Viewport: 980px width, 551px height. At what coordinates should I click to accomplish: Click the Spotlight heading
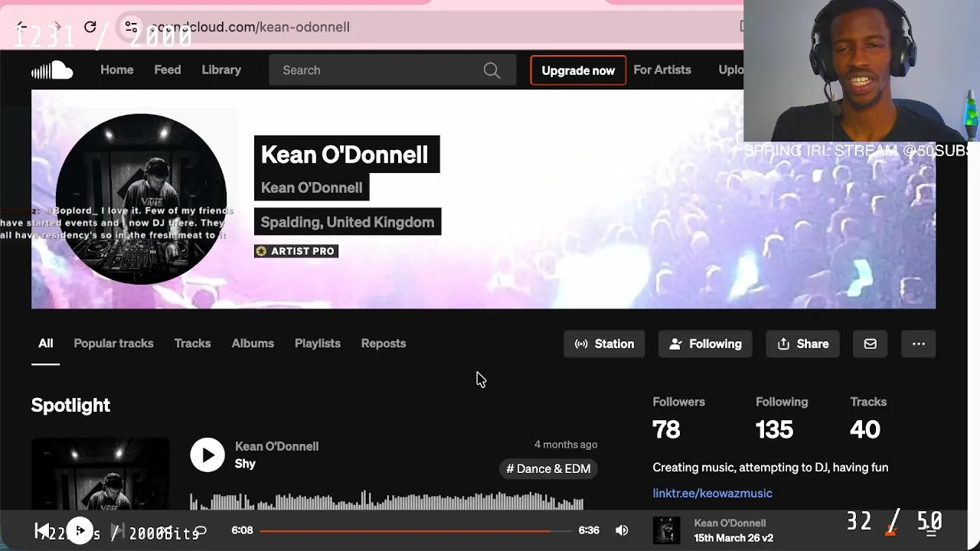[70, 405]
